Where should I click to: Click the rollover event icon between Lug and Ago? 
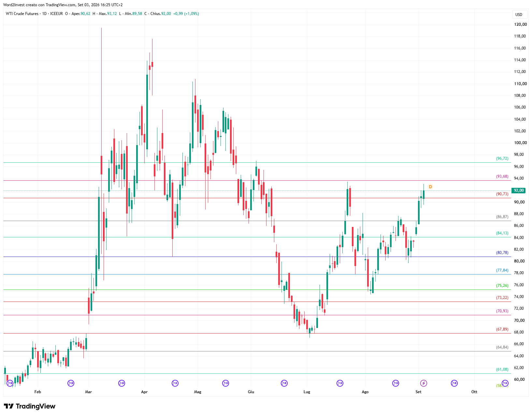[340, 383]
